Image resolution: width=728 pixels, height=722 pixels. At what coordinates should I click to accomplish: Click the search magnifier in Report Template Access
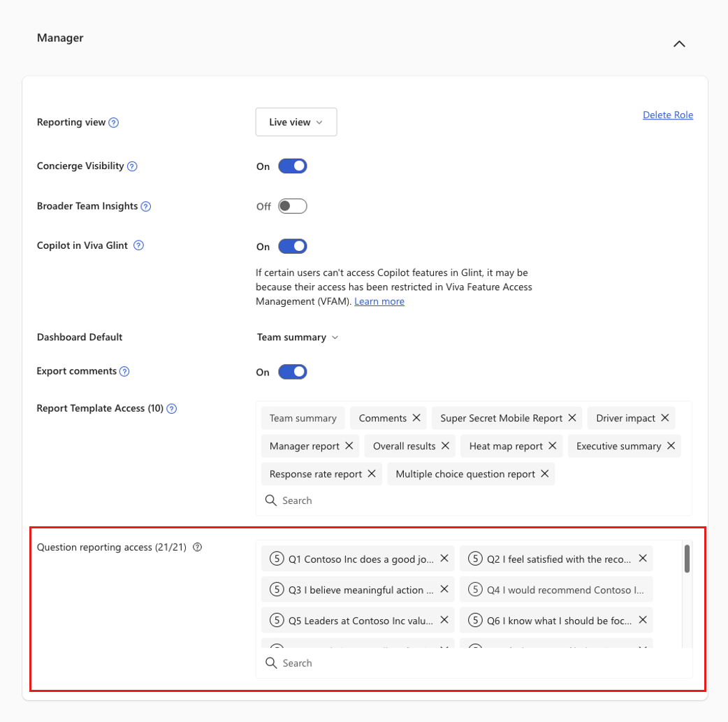pyautogui.click(x=270, y=500)
